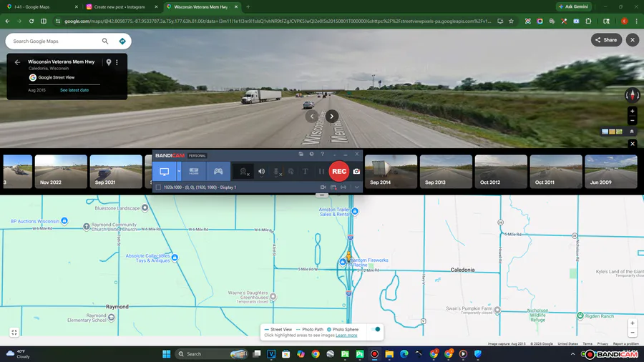The image size is (644, 362).
Task: Expand Bandicam screen mode dropdown arrow
Action: 179,172
